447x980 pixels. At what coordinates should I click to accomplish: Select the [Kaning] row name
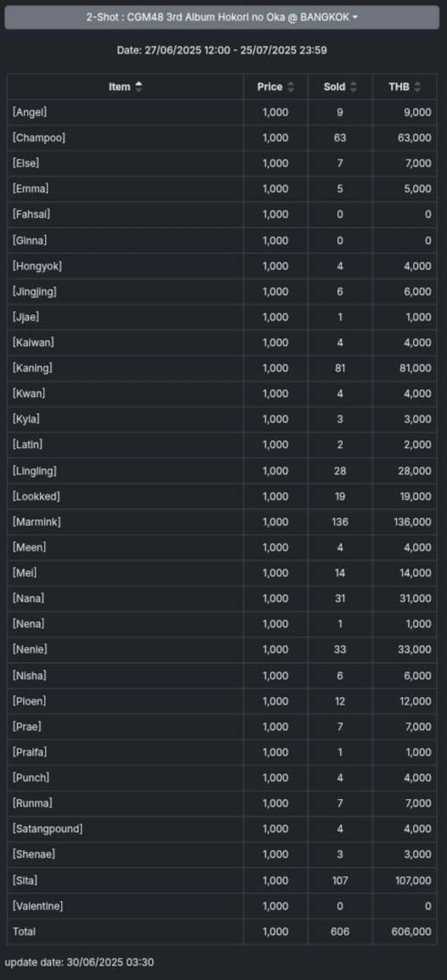tap(32, 368)
